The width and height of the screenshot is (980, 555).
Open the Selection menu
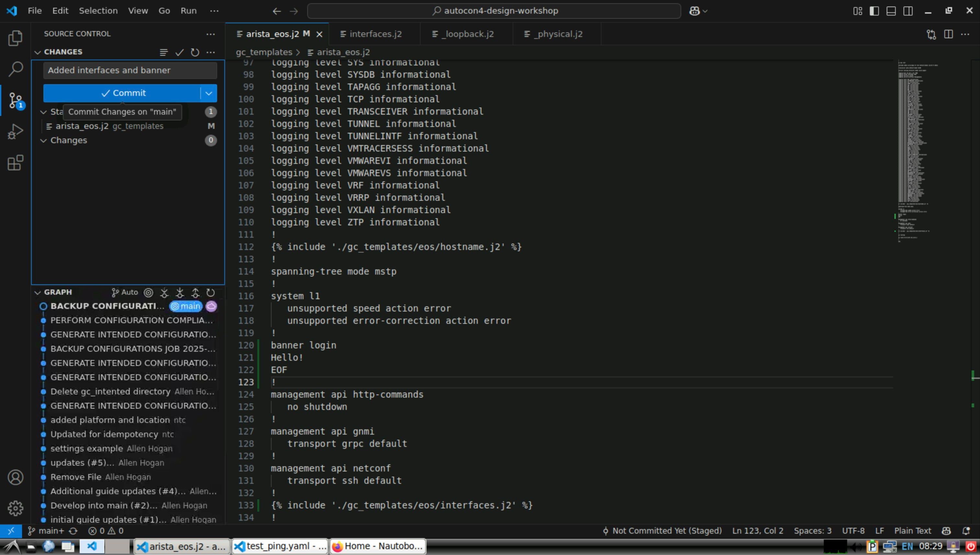(x=98, y=11)
